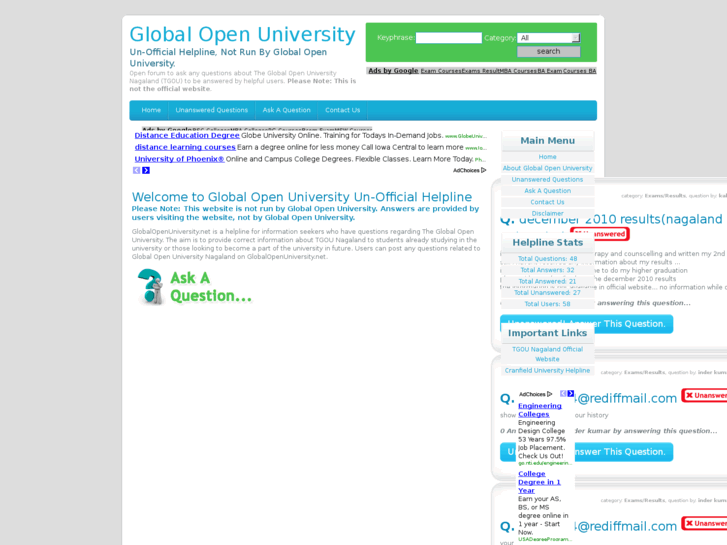Open Contact Us in the blue navigation bar
Viewport: 727px width, 545px height.
pyautogui.click(x=343, y=110)
